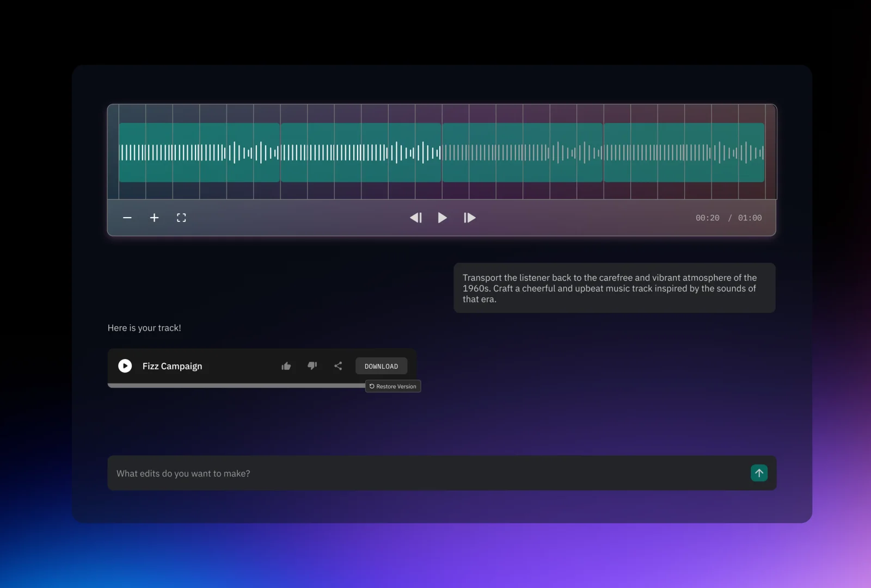Click the second waveform segment
Screen dimensions: 871x588
pyautogui.click(x=360, y=152)
